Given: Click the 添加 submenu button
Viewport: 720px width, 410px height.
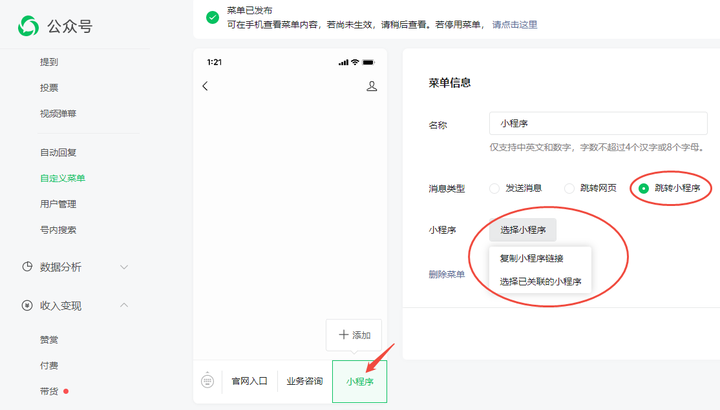Looking at the screenshot, I should [354, 335].
